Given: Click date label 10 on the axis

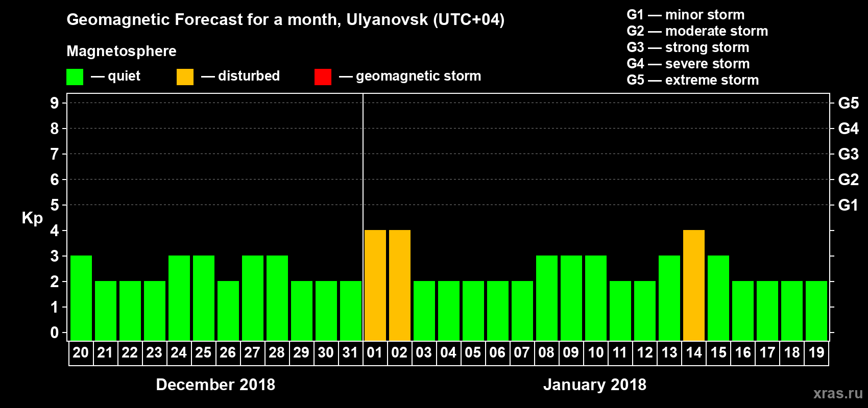Looking at the screenshot, I should 596,352.
